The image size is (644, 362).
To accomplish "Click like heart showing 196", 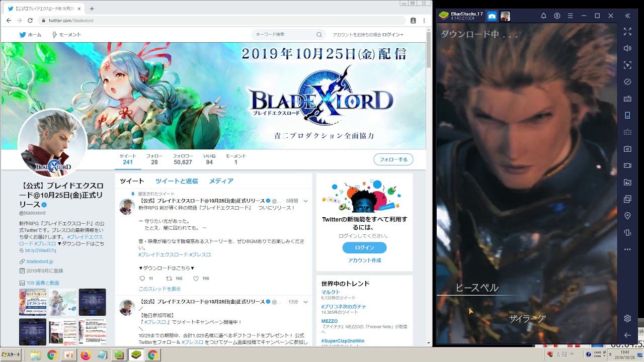I will (196, 279).
